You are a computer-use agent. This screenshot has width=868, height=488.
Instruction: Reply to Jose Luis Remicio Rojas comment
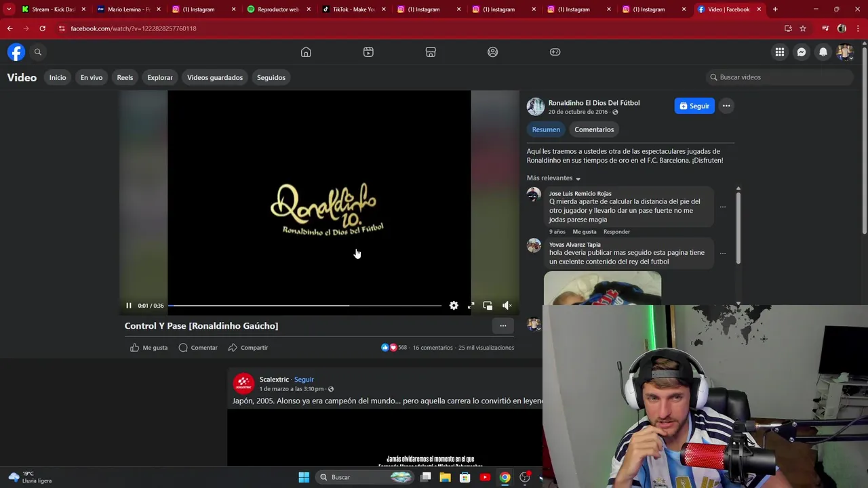(616, 232)
